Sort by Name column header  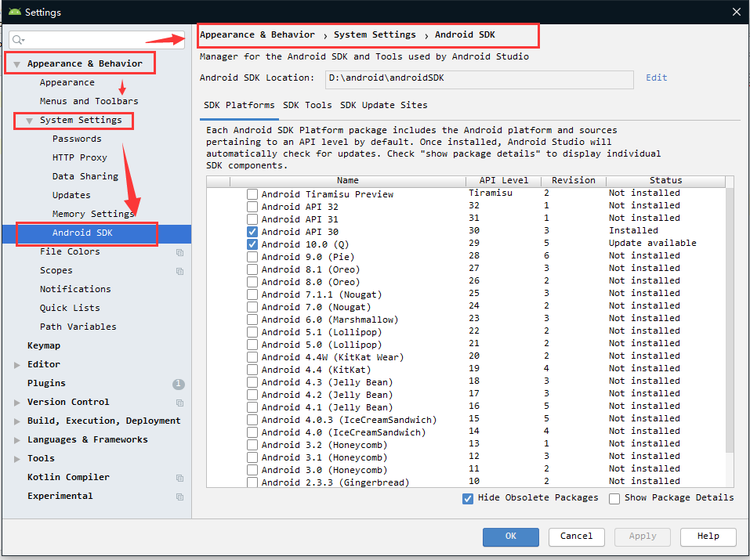(348, 181)
